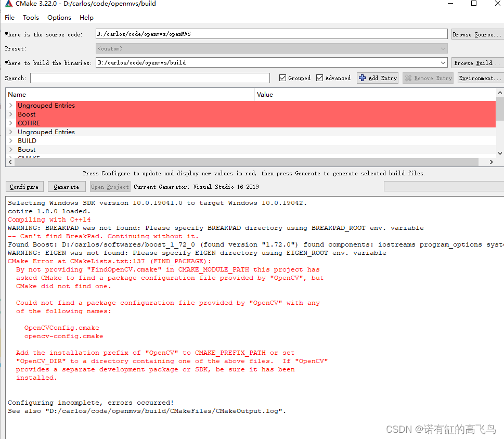Click the configure progress bar
Viewport: 504px width, 439px height.
(444, 186)
